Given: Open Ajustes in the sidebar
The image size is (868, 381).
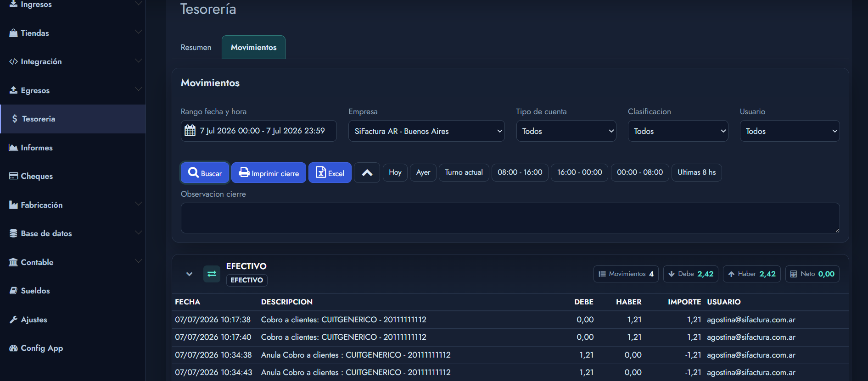Looking at the screenshot, I should [73, 320].
